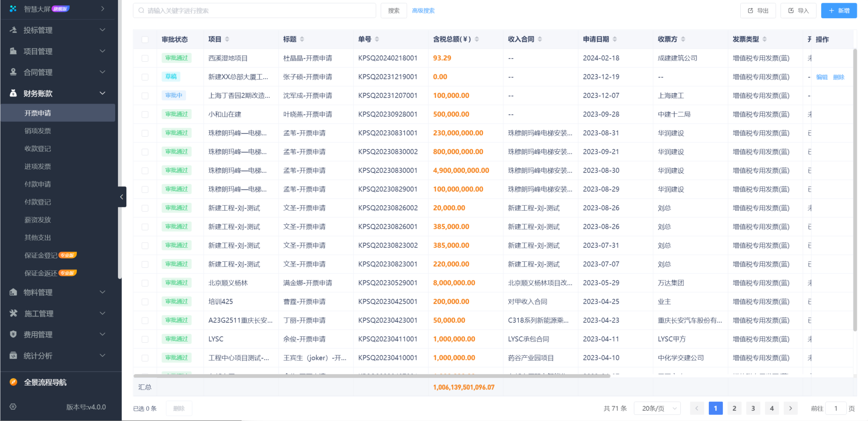The height and width of the screenshot is (421, 868).
Task: Check the row for 西溪湿地项目
Action: 145,59
